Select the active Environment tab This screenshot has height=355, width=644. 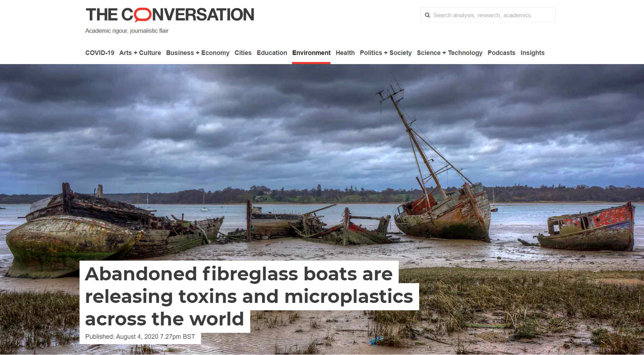tap(311, 53)
